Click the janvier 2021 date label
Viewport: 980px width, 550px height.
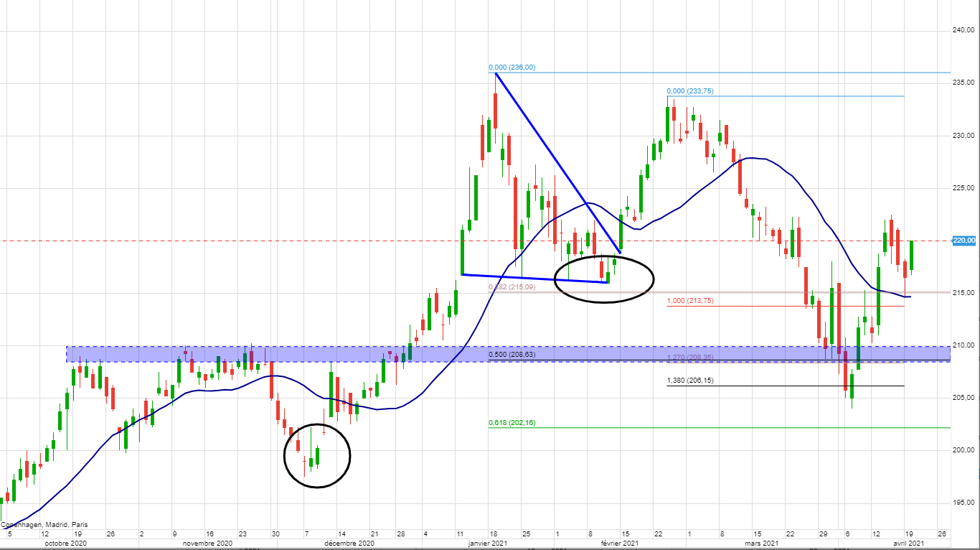coord(489,544)
